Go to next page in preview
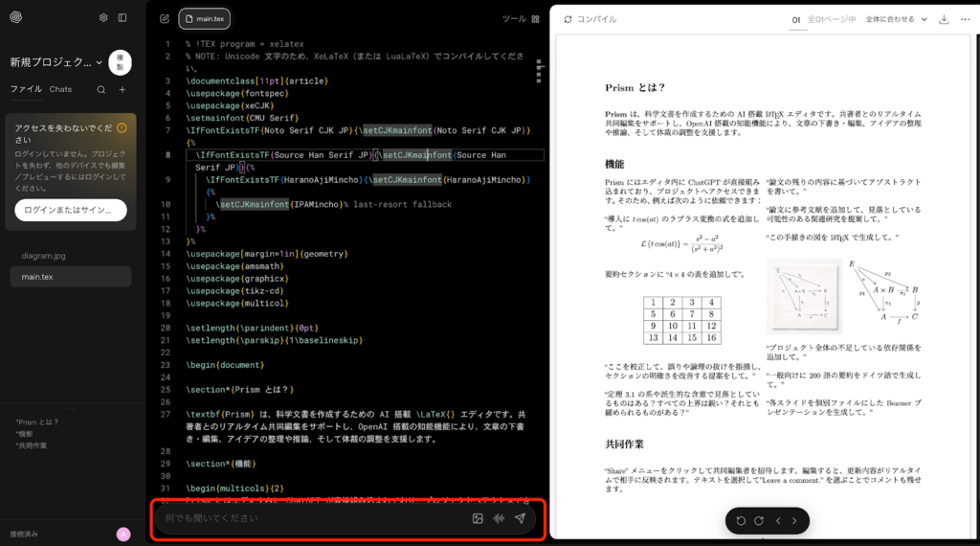This screenshot has height=546, width=980. tap(794, 520)
